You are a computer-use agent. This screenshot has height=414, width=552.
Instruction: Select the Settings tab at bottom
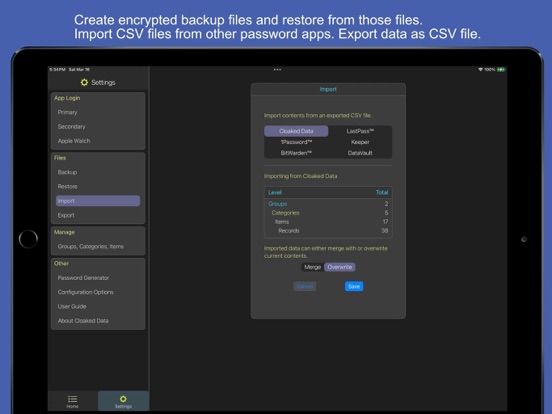(x=123, y=401)
